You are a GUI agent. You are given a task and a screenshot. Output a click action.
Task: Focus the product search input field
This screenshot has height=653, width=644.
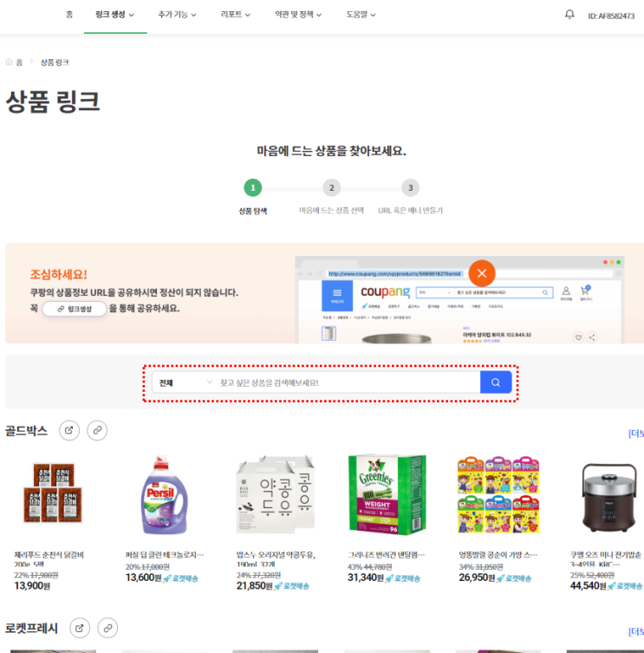(x=348, y=382)
